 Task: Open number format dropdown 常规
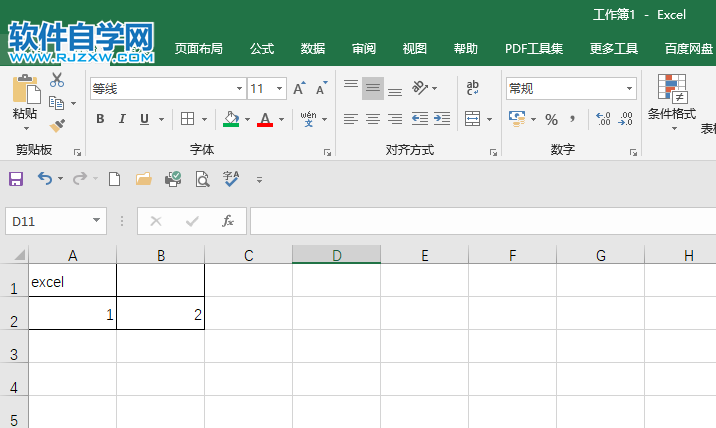point(629,89)
